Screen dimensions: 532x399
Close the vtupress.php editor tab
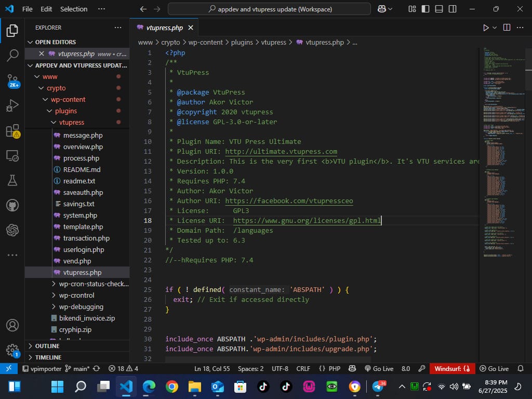pos(191,28)
